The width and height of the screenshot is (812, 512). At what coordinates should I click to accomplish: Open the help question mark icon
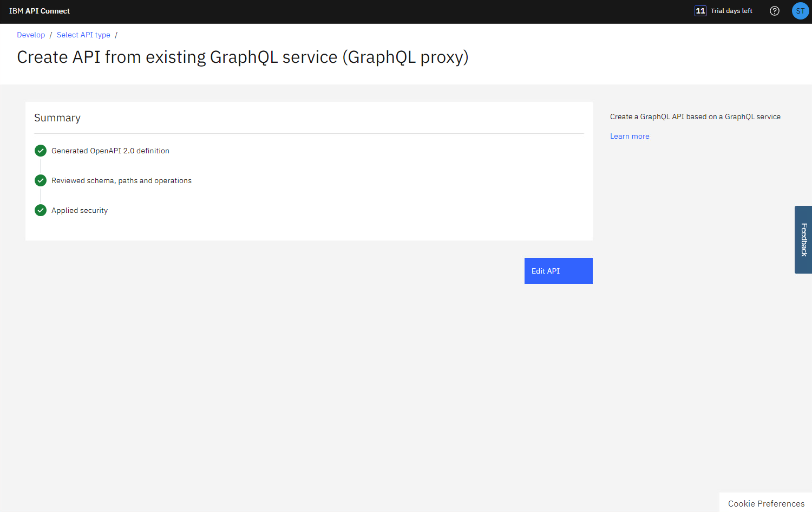[x=775, y=11]
